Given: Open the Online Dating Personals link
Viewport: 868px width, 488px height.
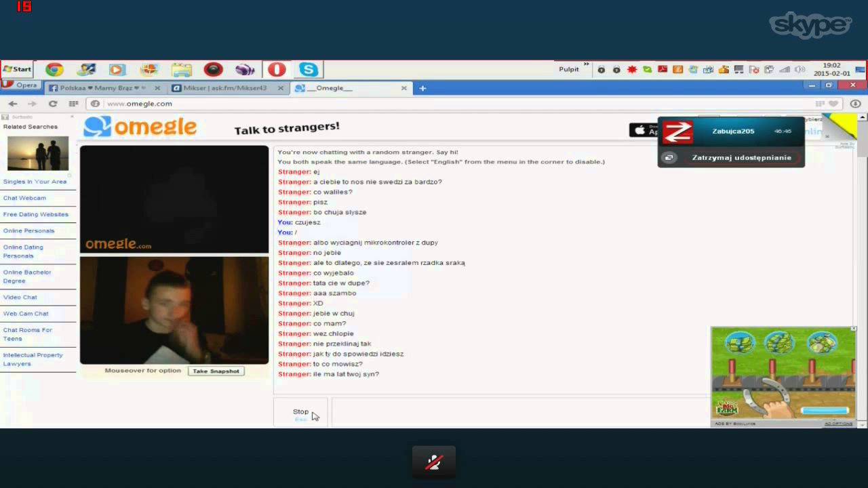Looking at the screenshot, I should tap(23, 251).
